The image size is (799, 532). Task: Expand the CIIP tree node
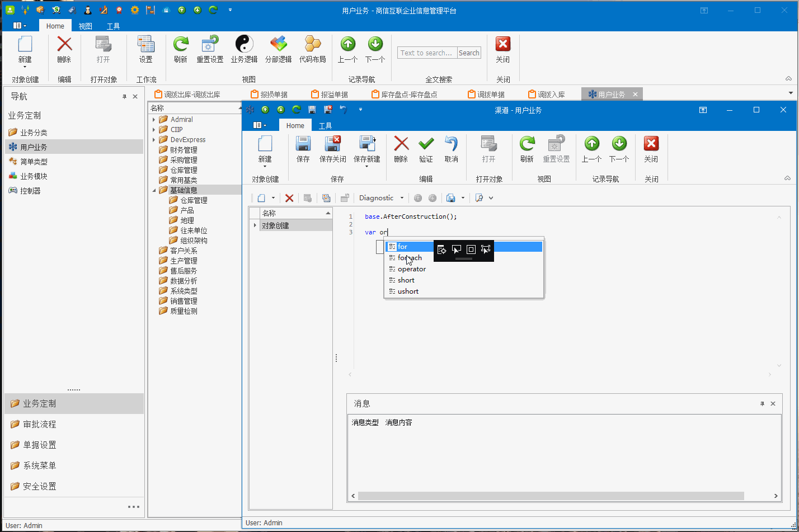click(x=153, y=130)
